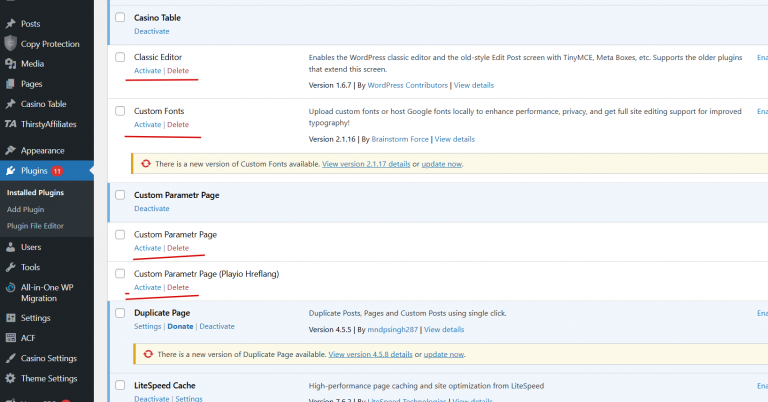Click the Duplicate Page Donate link

pyautogui.click(x=180, y=326)
